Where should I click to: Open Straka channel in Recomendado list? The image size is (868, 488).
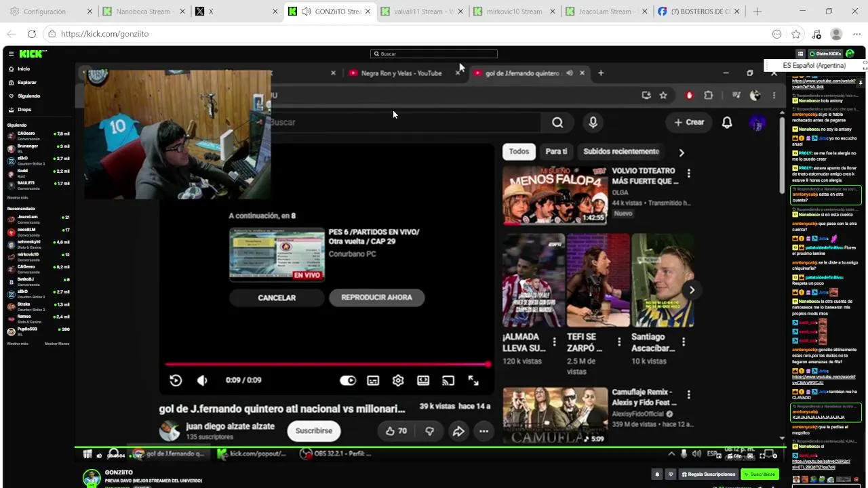tap(39, 306)
